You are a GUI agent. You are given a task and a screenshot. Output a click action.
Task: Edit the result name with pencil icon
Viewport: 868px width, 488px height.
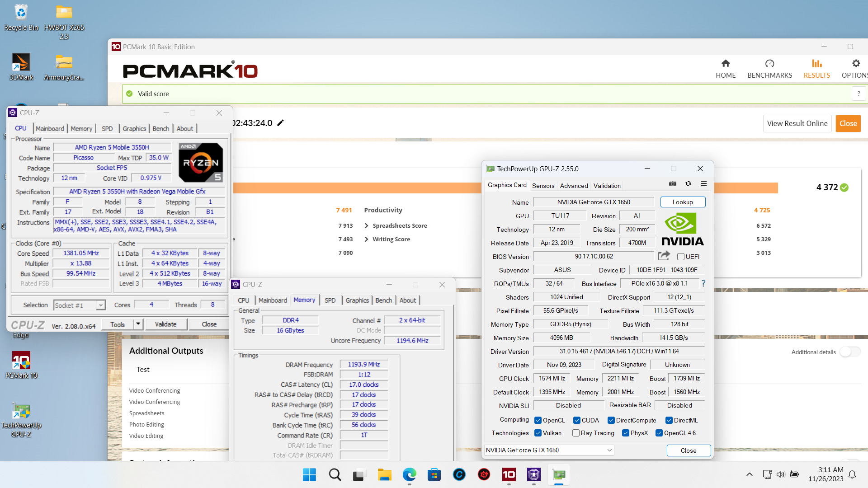[x=280, y=123]
